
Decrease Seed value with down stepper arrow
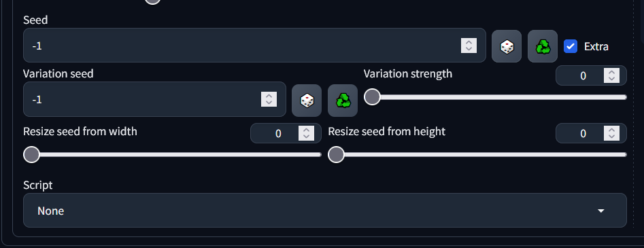click(x=469, y=50)
